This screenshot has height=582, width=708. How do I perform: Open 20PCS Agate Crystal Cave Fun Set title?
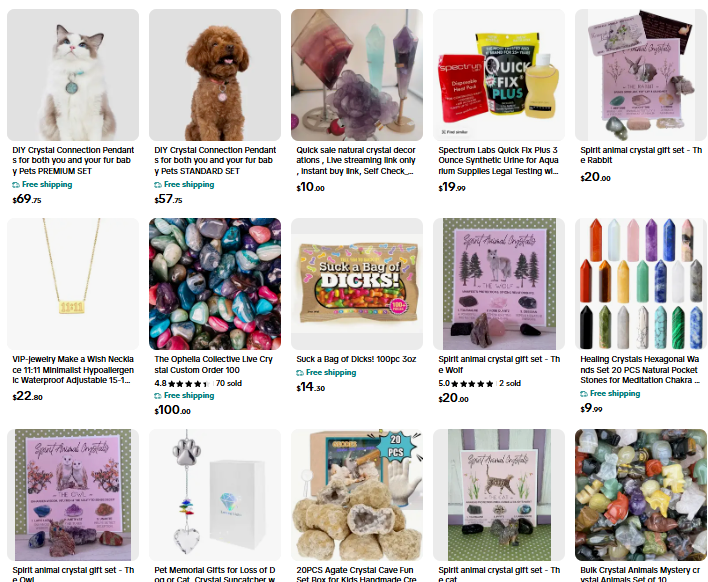point(355,574)
